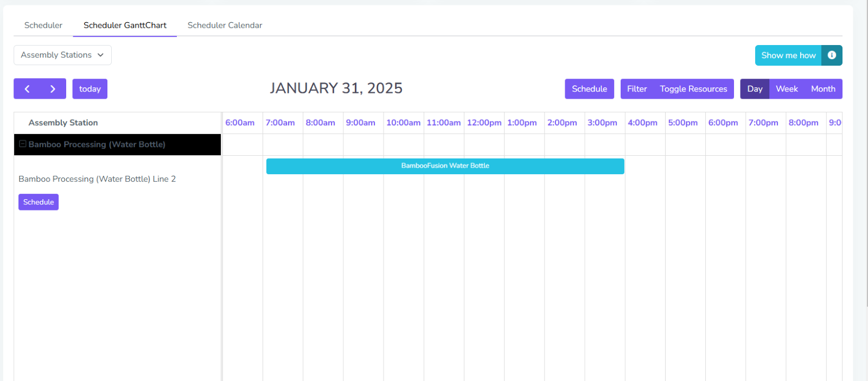The image size is (868, 381).
Task: Click the today button
Action: tap(90, 89)
